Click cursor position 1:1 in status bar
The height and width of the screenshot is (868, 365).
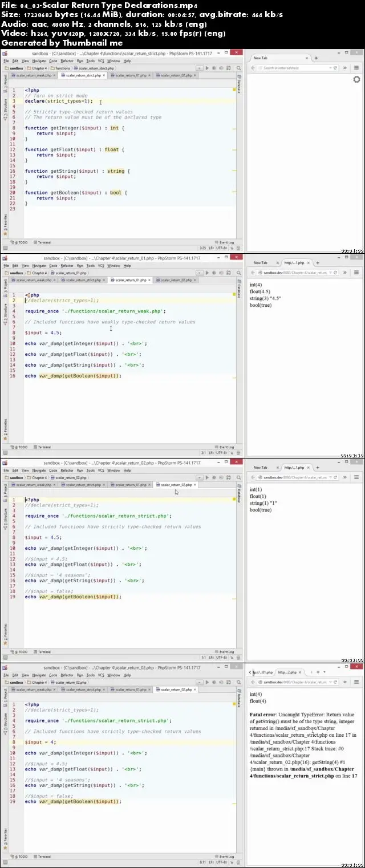pos(204,658)
